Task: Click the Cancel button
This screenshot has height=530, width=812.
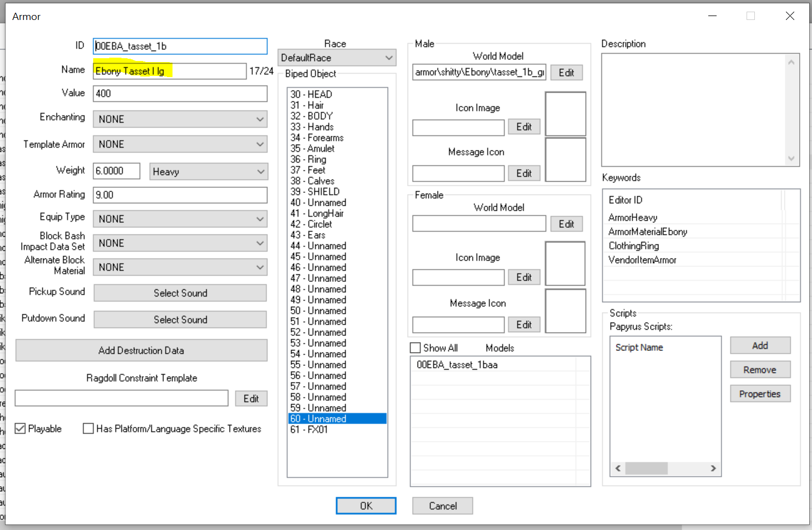Action: click(x=443, y=506)
